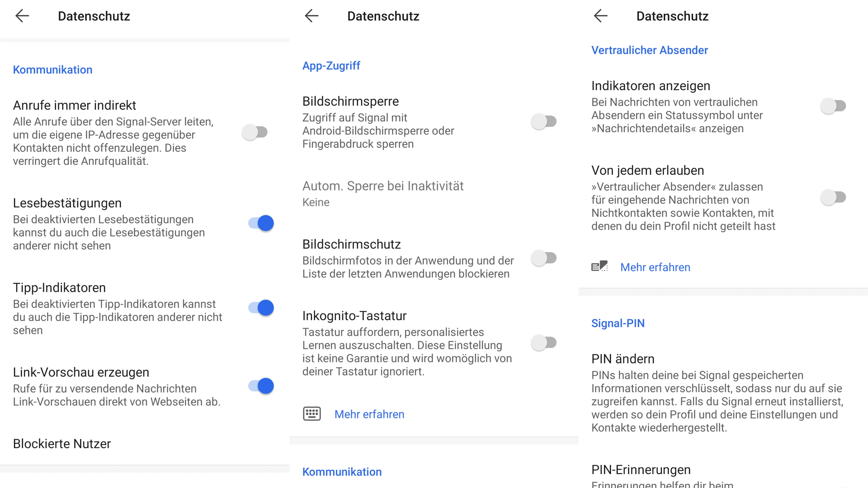Viewport: 868px width, 488px height.
Task: Follow Mehr erfahren link under Vertraulicher Absender
Action: (x=655, y=267)
